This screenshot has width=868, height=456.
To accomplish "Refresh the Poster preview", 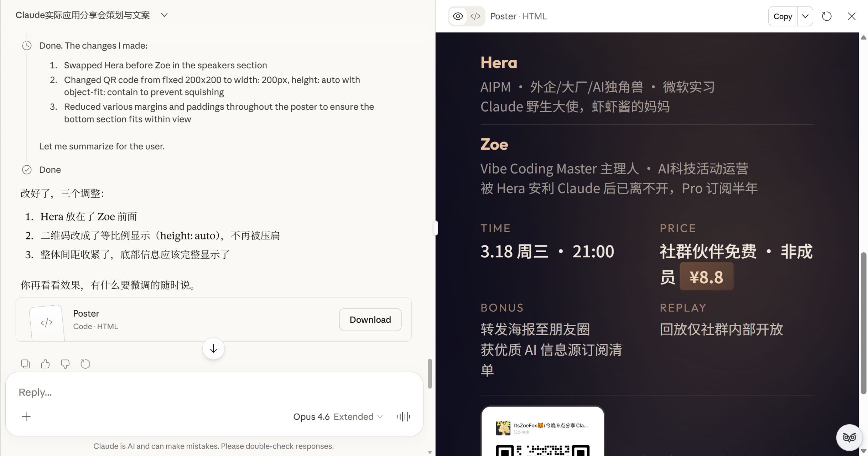I will coord(827,16).
